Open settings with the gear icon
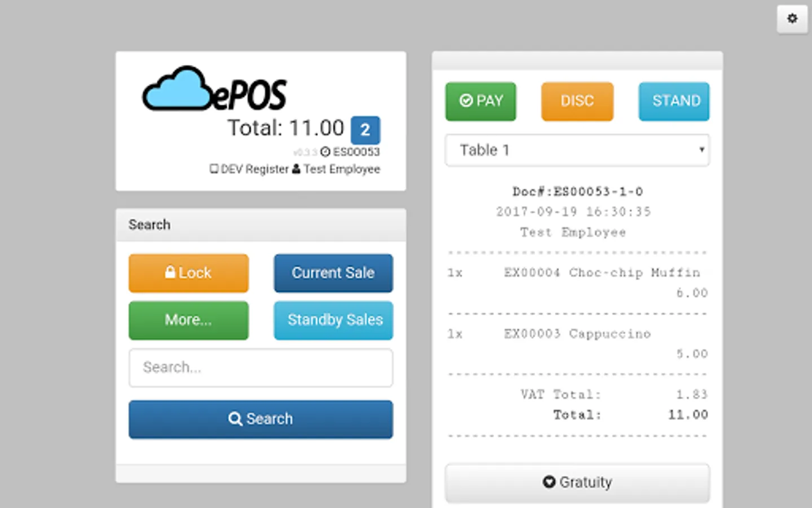This screenshot has height=508, width=812. click(792, 19)
